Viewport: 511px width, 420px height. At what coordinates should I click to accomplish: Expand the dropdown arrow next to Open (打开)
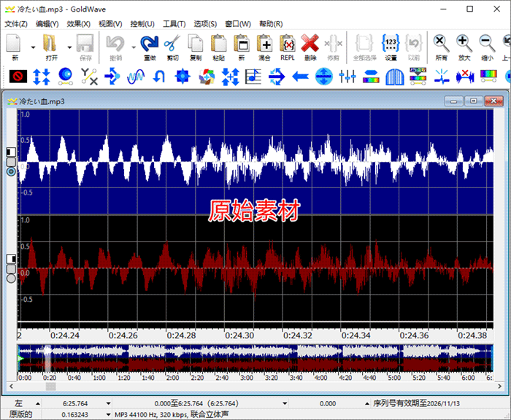pos(69,47)
